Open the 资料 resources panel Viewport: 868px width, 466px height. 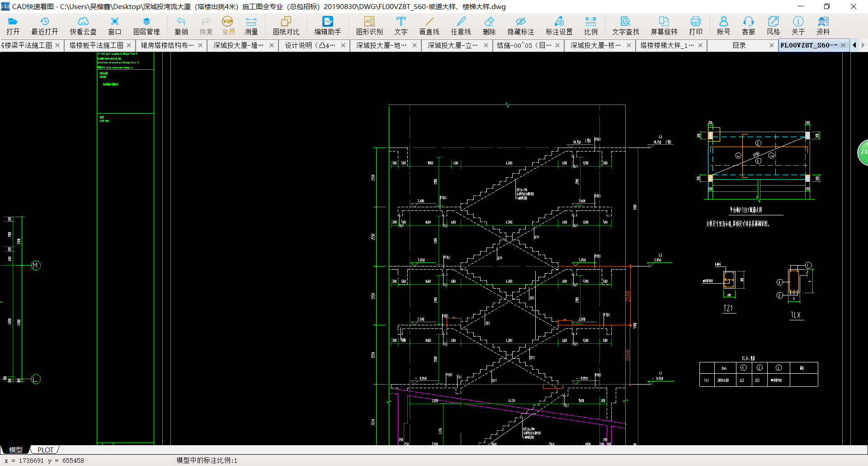[x=823, y=26]
